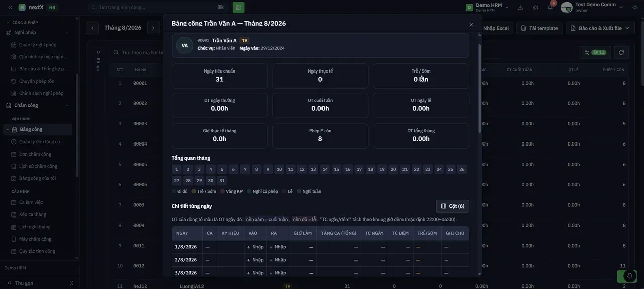Click the Tải template button

click(x=539, y=28)
